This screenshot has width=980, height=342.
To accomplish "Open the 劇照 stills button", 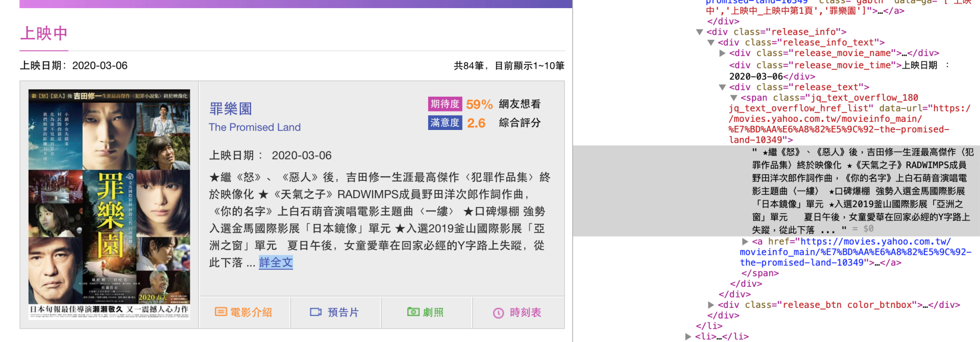I will coord(426,312).
